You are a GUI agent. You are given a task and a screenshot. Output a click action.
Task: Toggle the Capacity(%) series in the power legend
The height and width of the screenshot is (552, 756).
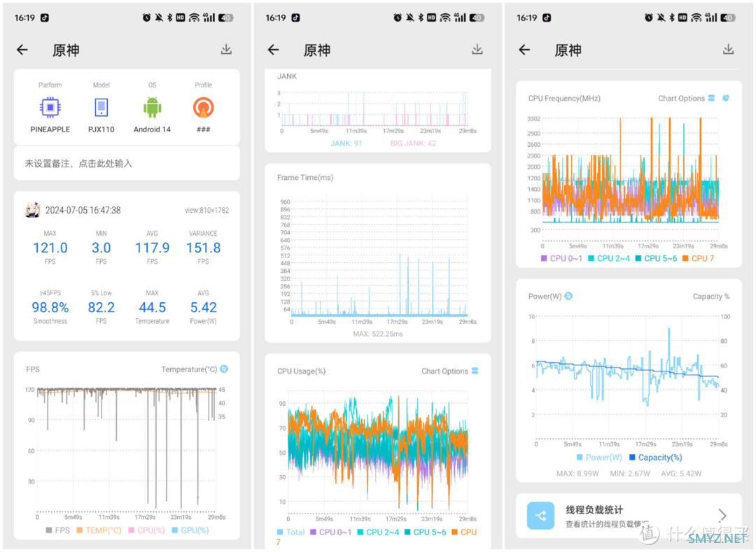pyautogui.click(x=655, y=458)
